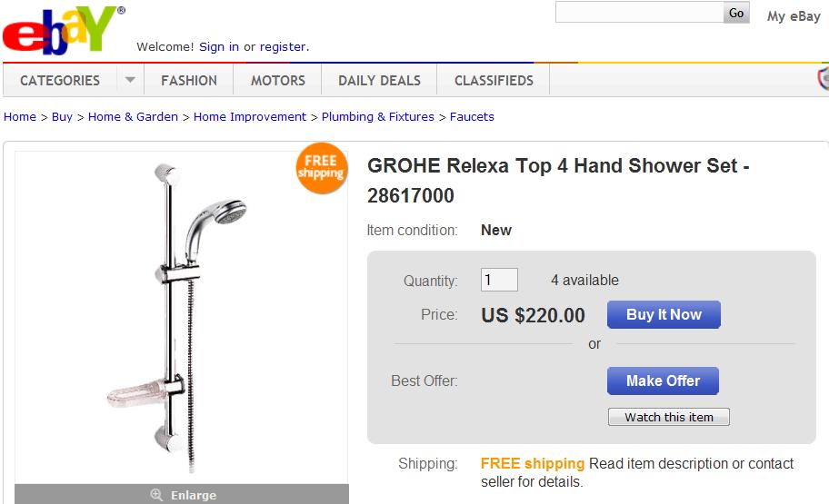Open the My eBay link
Viewport: 829px width, 504px height.
point(794,15)
